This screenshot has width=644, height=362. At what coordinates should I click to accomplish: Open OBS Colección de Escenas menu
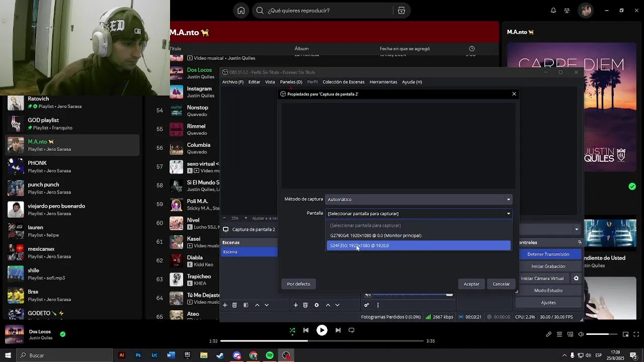[343, 82]
